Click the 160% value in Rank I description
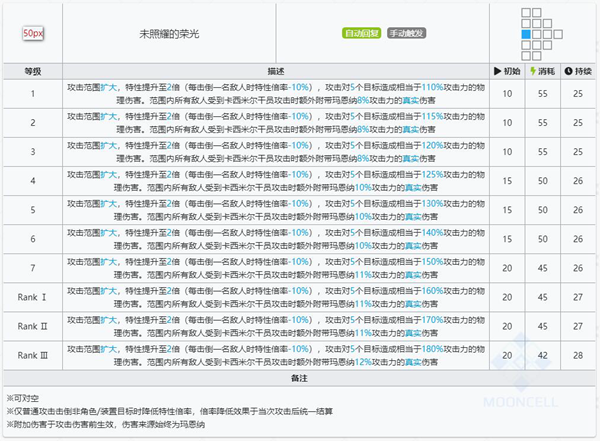600x441 pixels. pyautogui.click(x=432, y=291)
